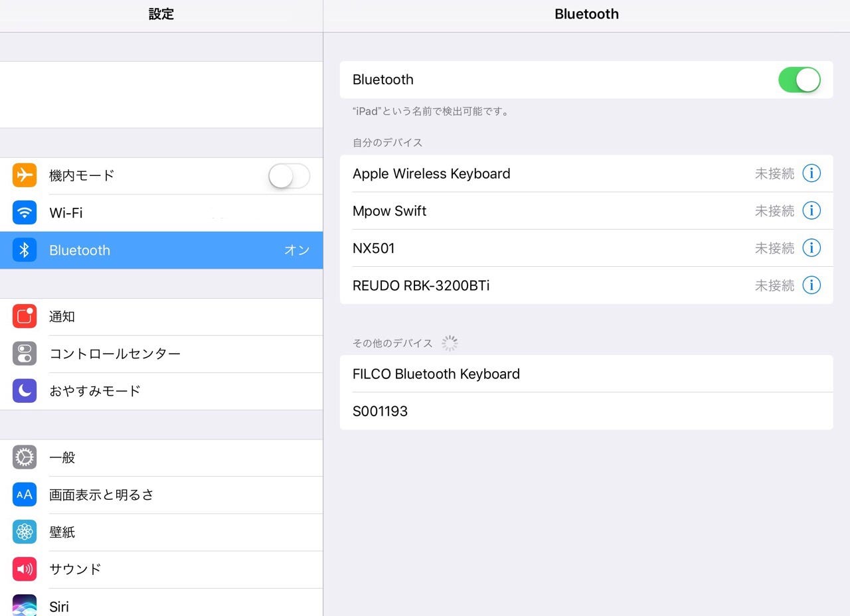The height and width of the screenshot is (616, 850).
Task: Tap the Airplane Mode icon
Action: [x=25, y=175]
